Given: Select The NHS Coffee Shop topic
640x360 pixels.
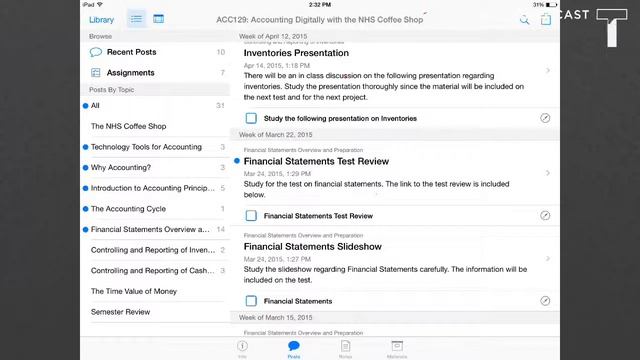Looking at the screenshot, I should [x=155, y=126].
